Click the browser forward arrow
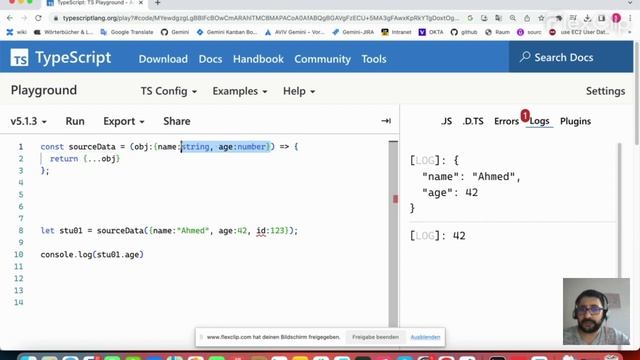 (24, 18)
